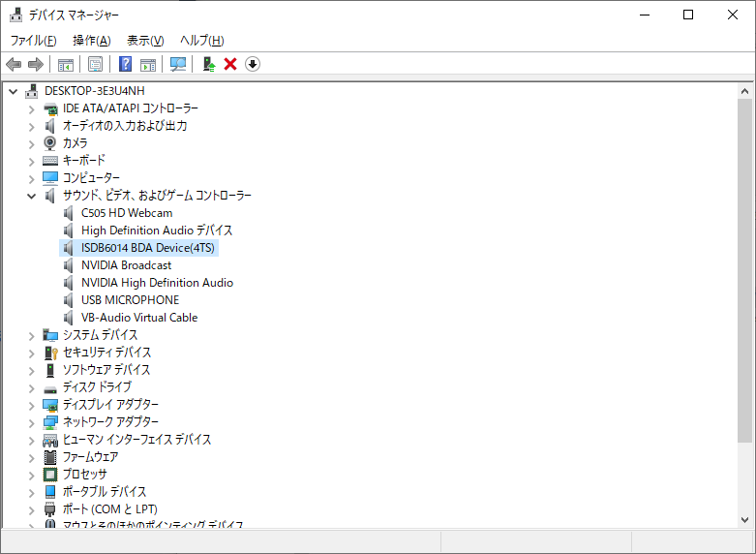Click the ports COM and LPT icon

[49, 509]
